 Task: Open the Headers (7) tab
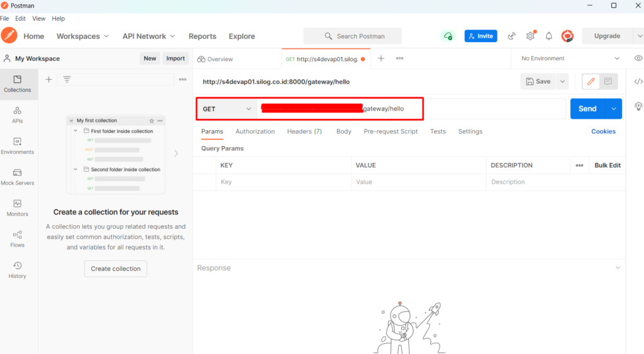304,131
